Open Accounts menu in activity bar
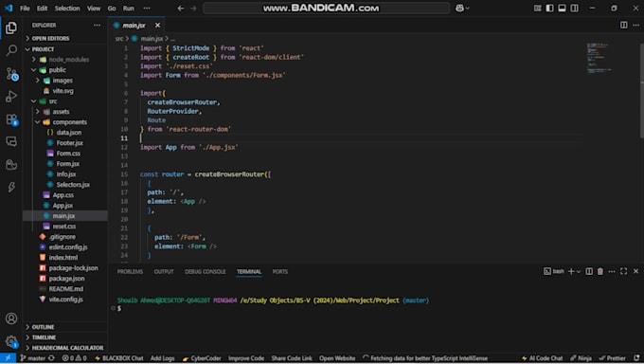644x364 pixels. 11,318
